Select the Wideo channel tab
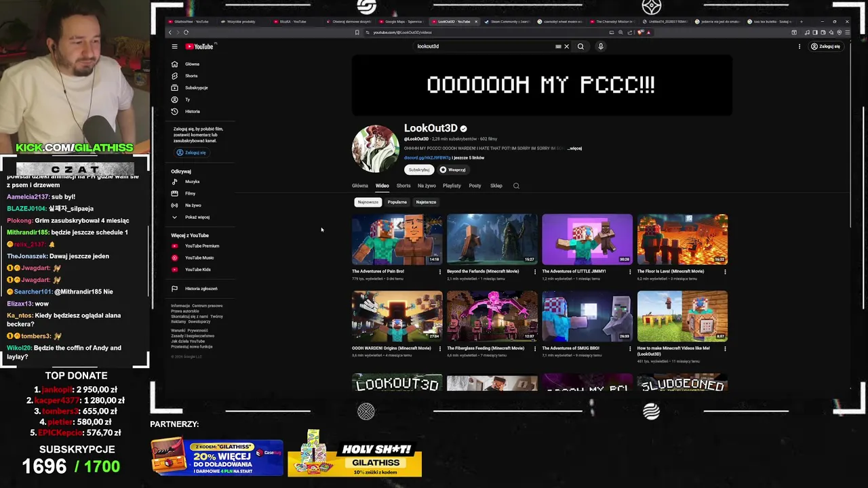Screen dimensions: 868x488 pyautogui.click(x=382, y=186)
